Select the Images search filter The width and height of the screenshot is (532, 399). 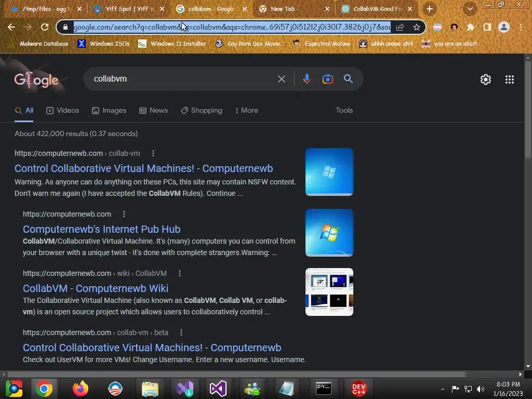109,111
